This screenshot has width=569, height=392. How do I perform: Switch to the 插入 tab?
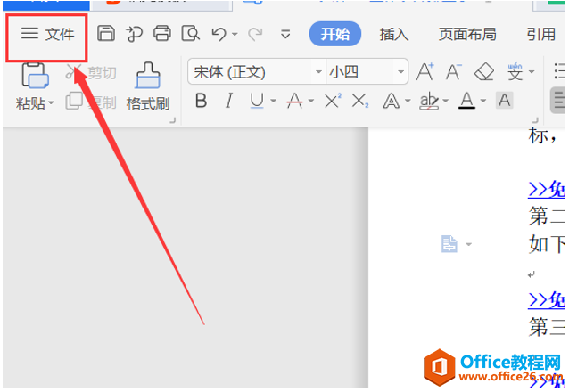(x=394, y=35)
